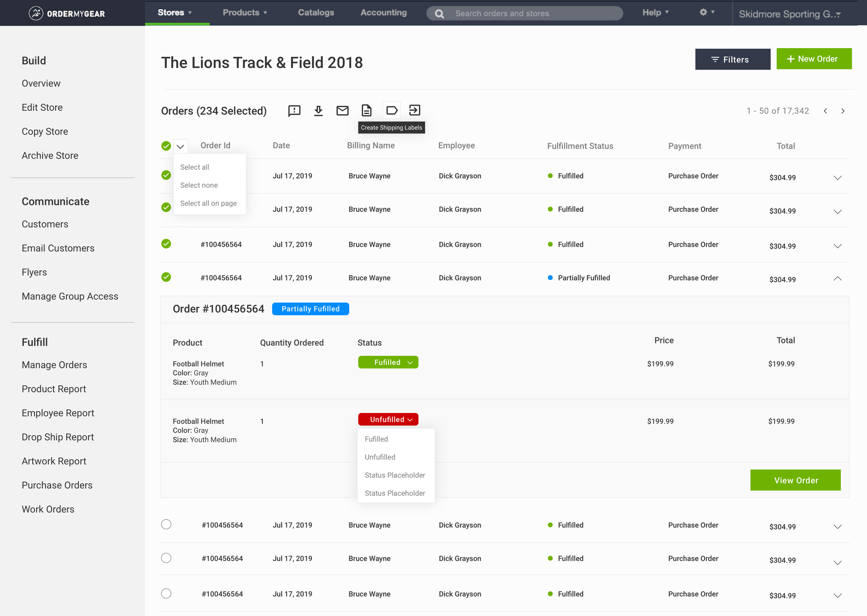This screenshot has width=867, height=616.
Task: Click the email orders envelope icon
Action: 342,111
